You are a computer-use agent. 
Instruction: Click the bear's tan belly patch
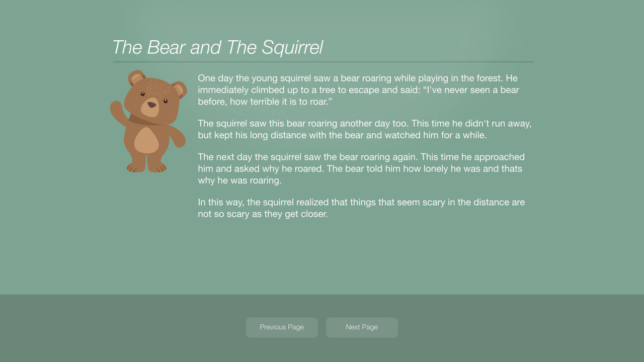(146, 140)
